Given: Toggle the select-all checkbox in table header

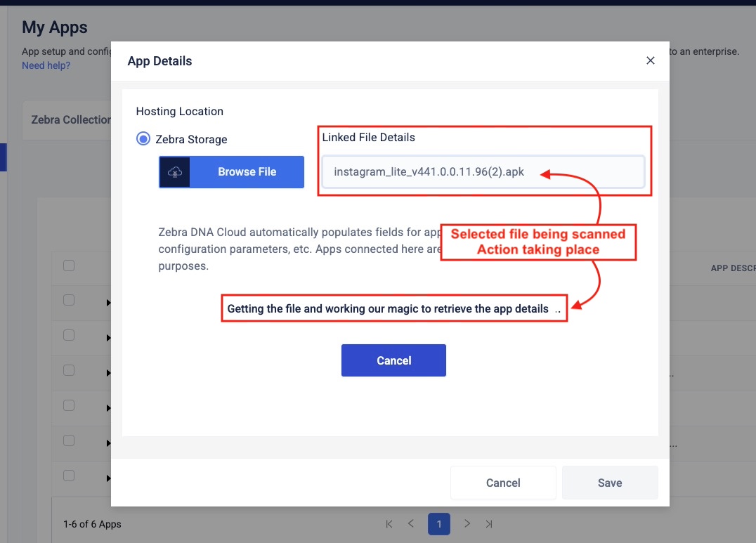Looking at the screenshot, I should coord(69,266).
